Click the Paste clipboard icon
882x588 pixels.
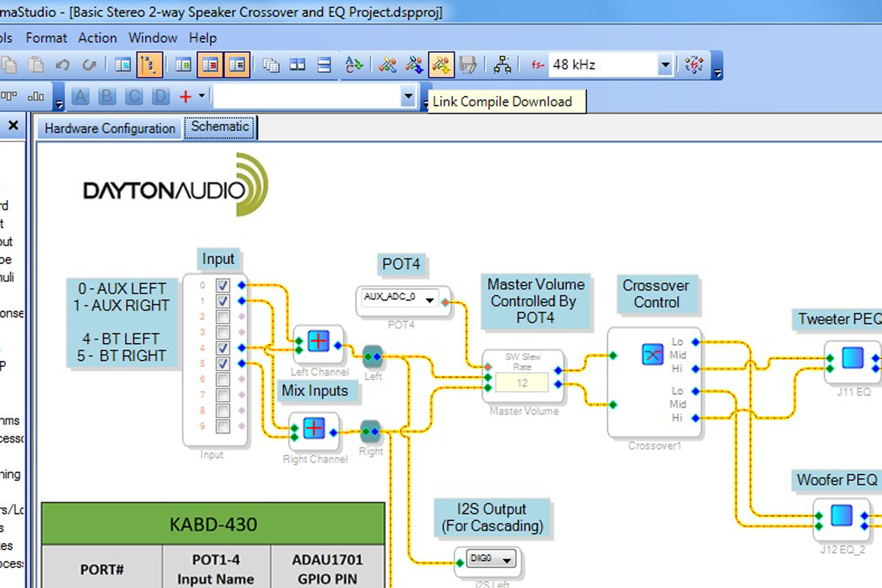36,65
